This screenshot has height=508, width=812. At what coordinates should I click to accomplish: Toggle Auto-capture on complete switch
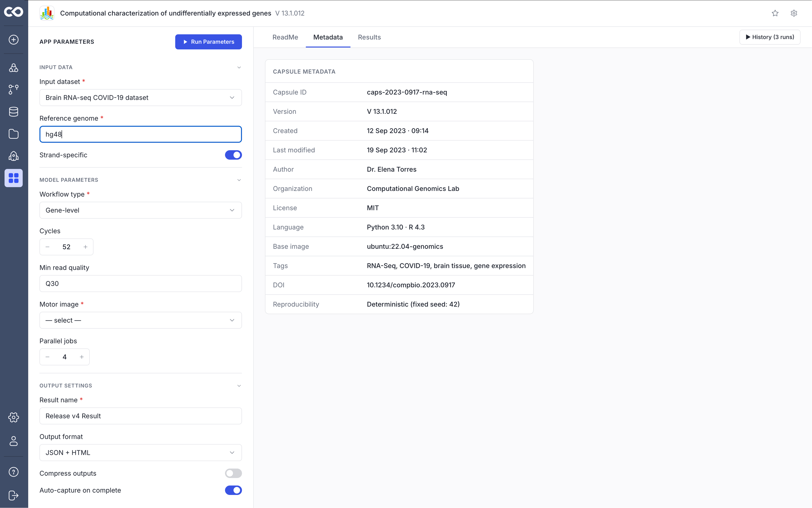(x=233, y=490)
